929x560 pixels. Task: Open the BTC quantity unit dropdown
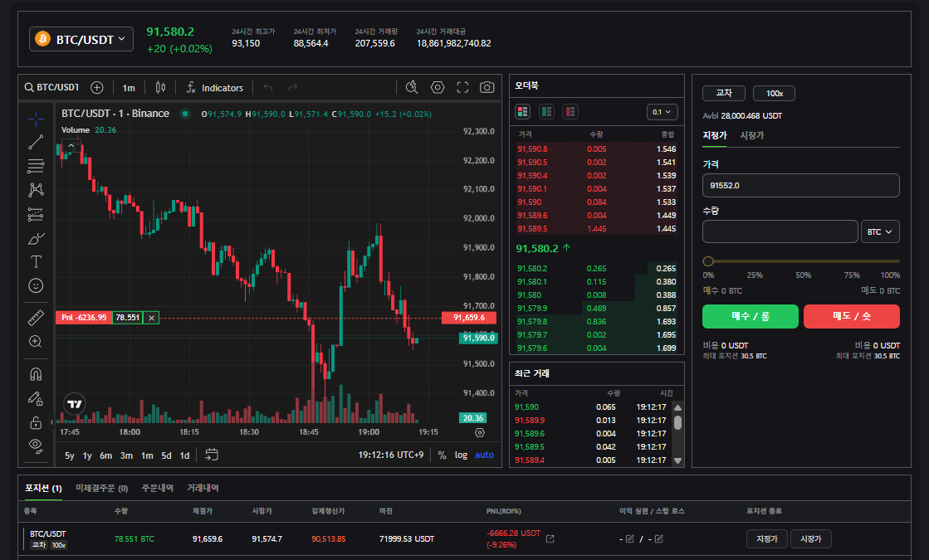pyautogui.click(x=881, y=232)
